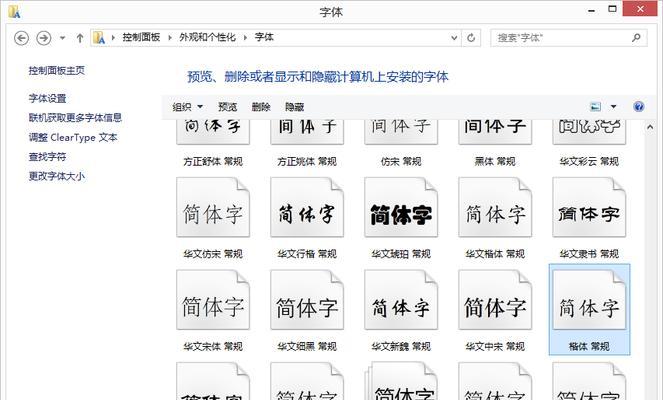Screen dimensions: 663x400
Task: Select the 黑体 常规 font
Action: tap(495, 144)
